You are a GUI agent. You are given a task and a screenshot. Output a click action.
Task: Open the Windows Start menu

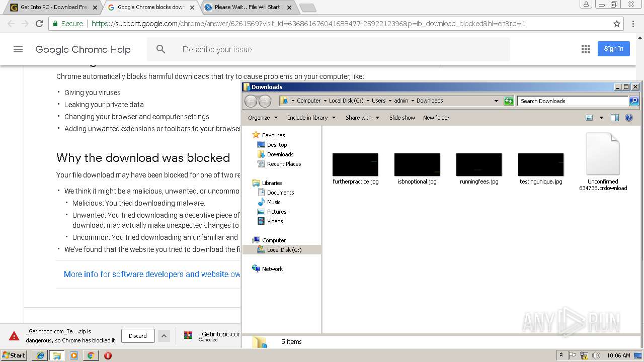(x=14, y=355)
